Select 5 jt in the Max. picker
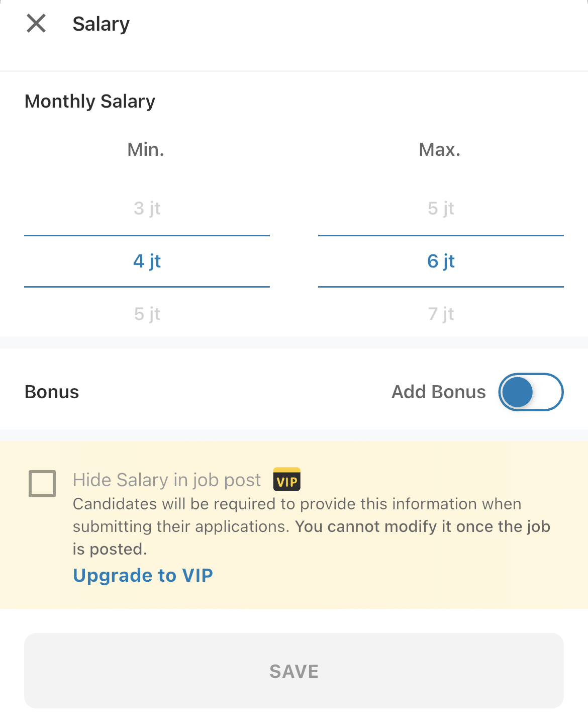The height and width of the screenshot is (718, 588). click(441, 208)
